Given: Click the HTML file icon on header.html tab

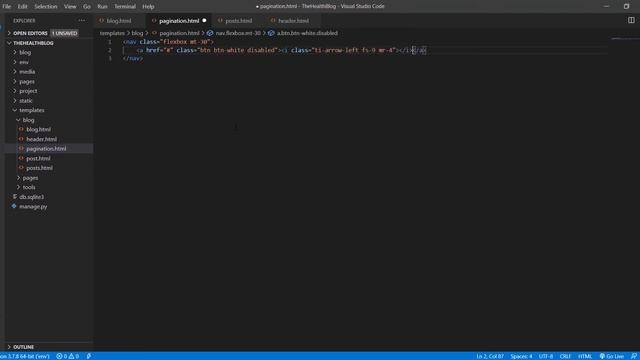Looking at the screenshot, I should pos(273,20).
